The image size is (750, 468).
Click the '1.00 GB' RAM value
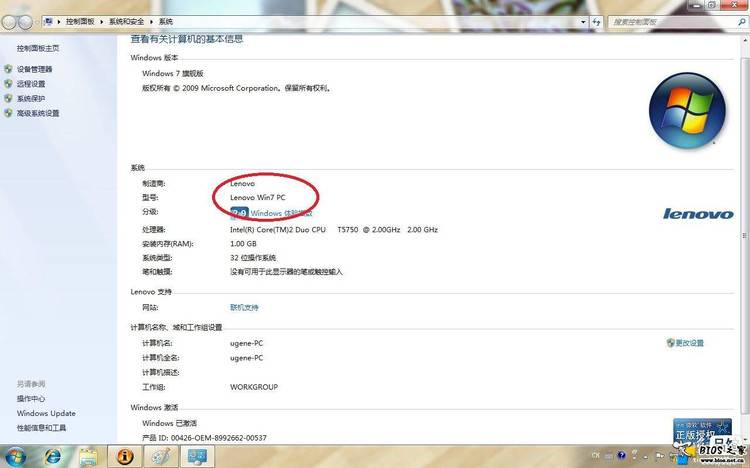coord(243,244)
